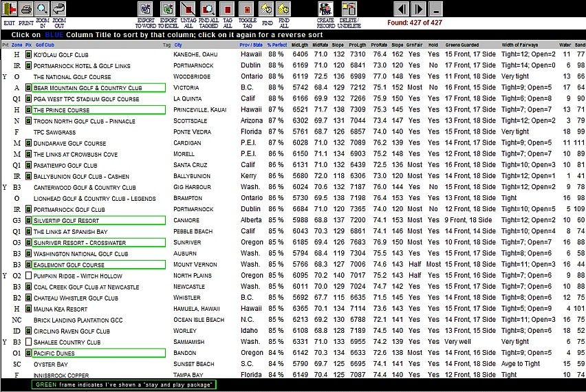586x392 pixels.
Task: Open picture icon for Bear Mountain Golf
Action: click(x=28, y=88)
